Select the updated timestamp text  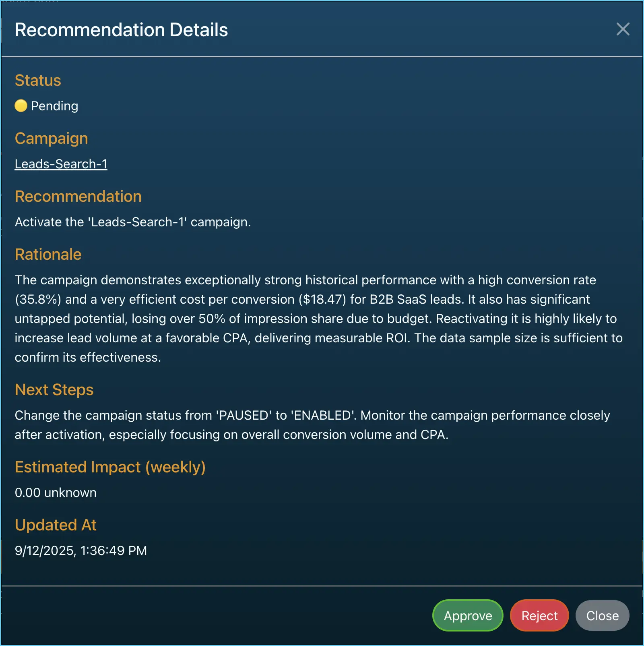(80, 551)
